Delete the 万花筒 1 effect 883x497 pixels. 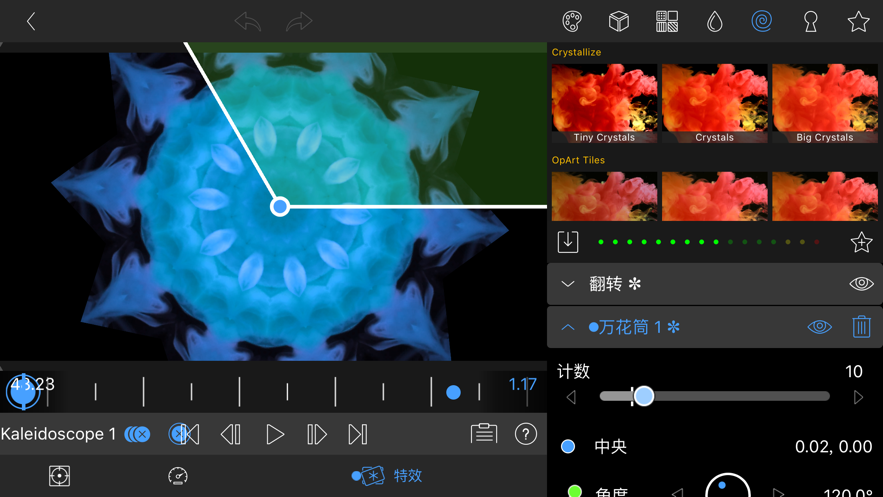[x=861, y=327]
